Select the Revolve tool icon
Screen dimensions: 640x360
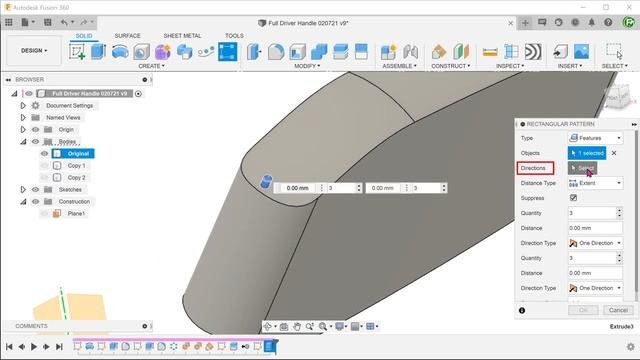[x=120, y=52]
